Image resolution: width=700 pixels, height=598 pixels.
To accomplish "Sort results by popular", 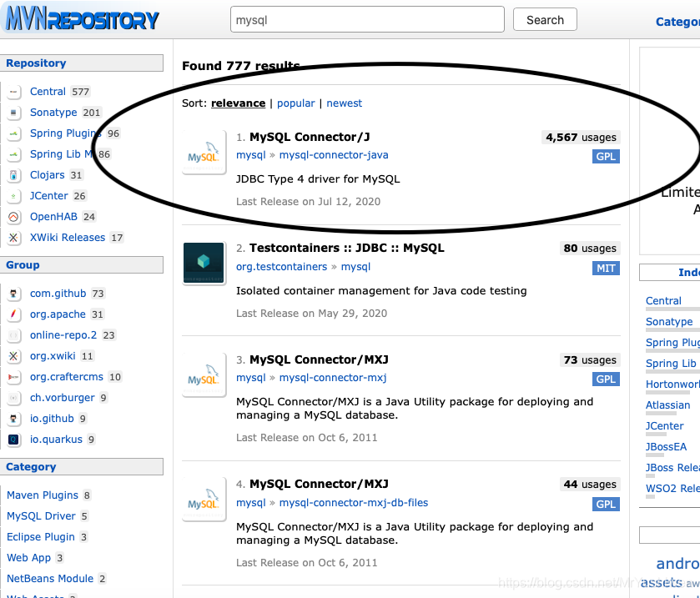I will pyautogui.click(x=295, y=103).
